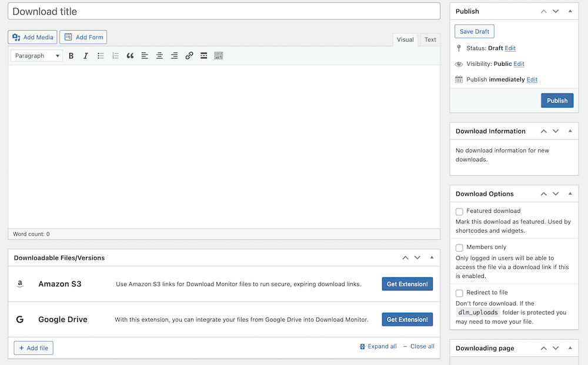Click the Google Drive G logo
588x365 pixels.
tap(20, 319)
